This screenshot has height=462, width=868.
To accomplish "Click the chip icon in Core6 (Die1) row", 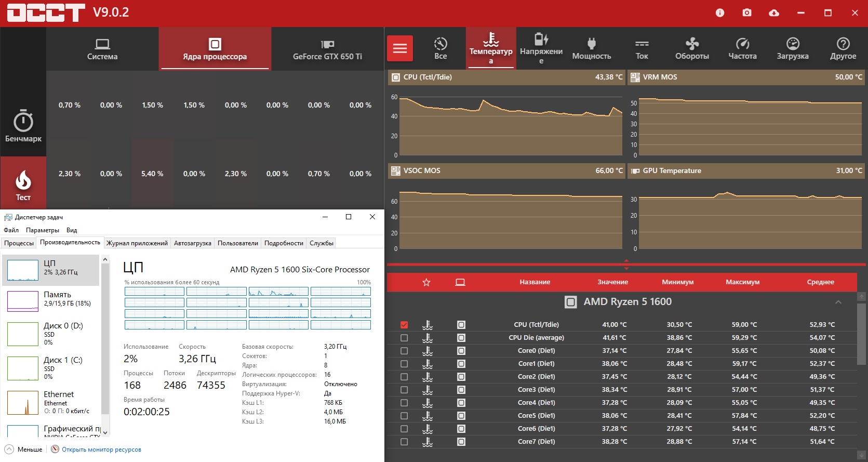I will [x=461, y=429].
